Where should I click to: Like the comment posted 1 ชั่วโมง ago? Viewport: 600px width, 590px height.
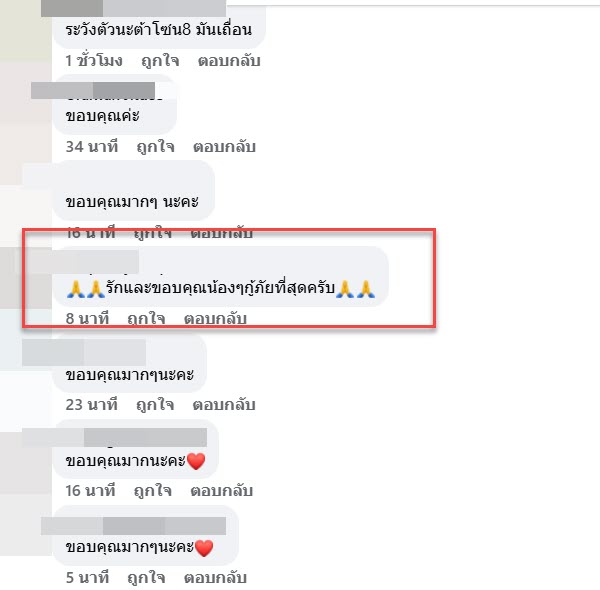pyautogui.click(x=160, y=60)
